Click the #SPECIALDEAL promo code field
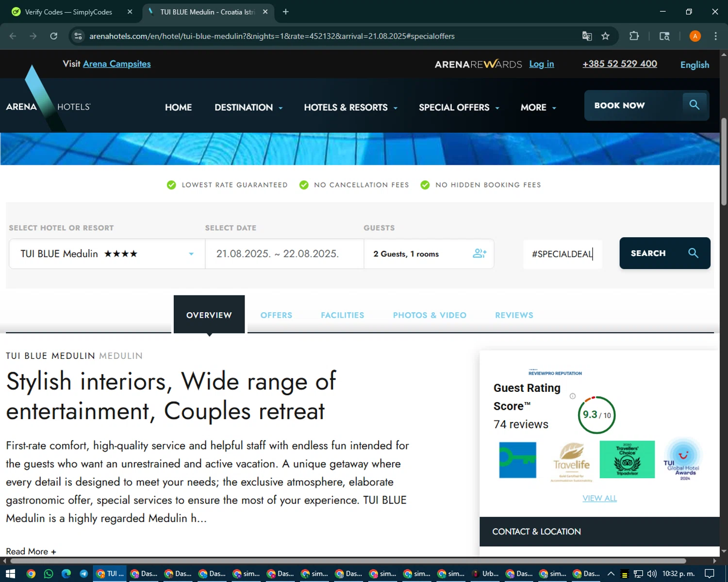Viewport: 728px width, 582px height. pos(562,254)
